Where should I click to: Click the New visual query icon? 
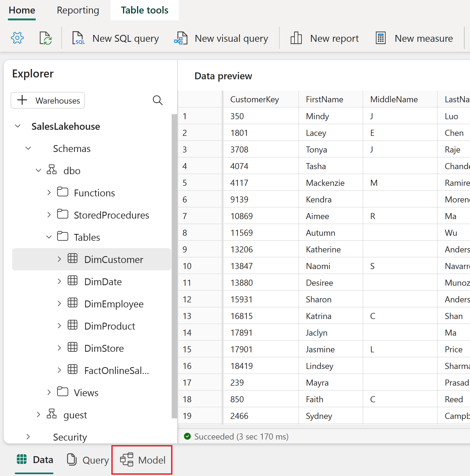[181, 38]
